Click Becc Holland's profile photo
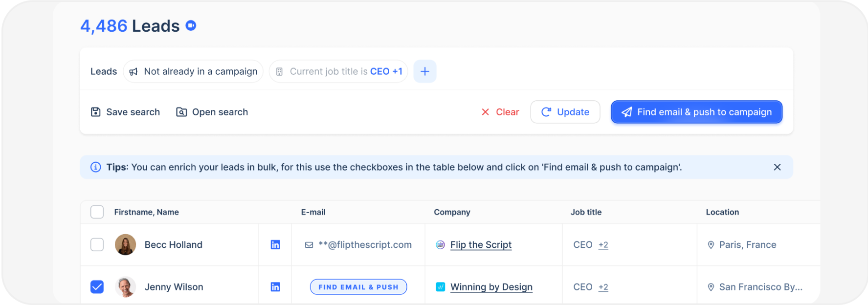868x305 pixels. click(x=125, y=245)
